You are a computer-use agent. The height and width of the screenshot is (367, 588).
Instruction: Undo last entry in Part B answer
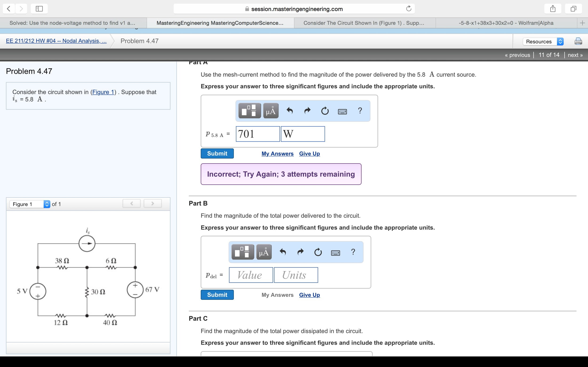(282, 252)
